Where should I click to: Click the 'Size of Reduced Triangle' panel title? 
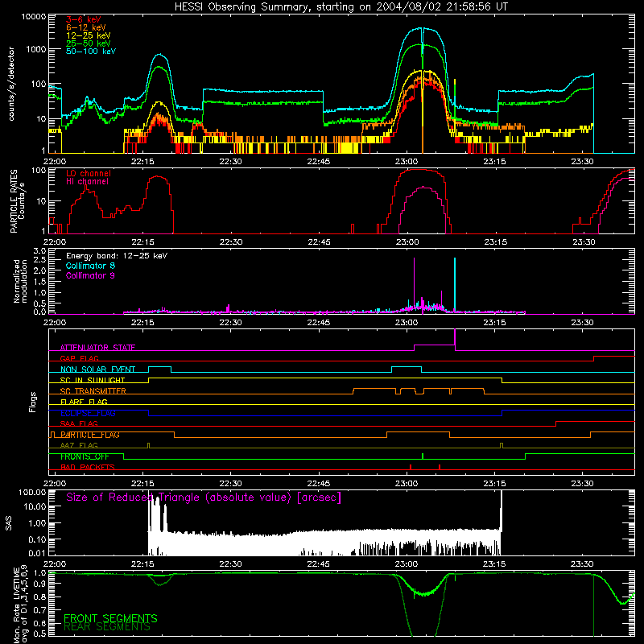[x=204, y=497]
